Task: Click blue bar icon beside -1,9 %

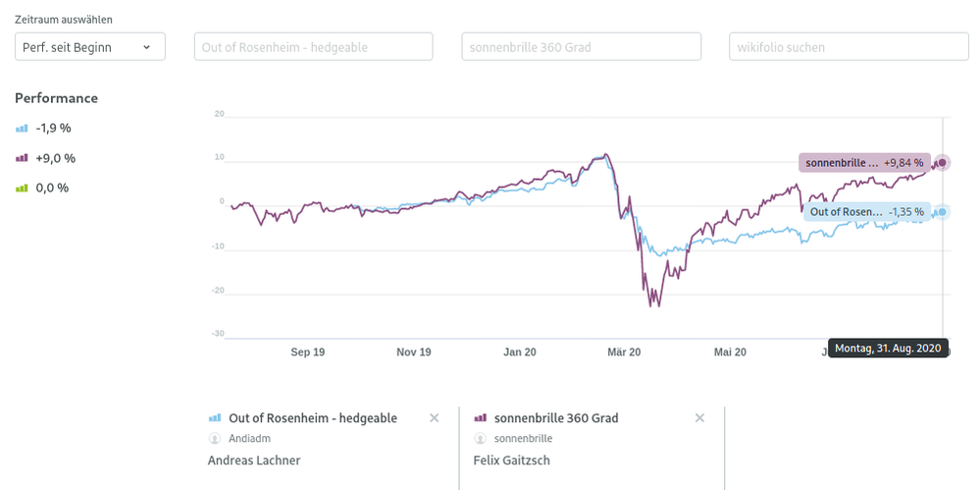Action: pyautogui.click(x=22, y=129)
